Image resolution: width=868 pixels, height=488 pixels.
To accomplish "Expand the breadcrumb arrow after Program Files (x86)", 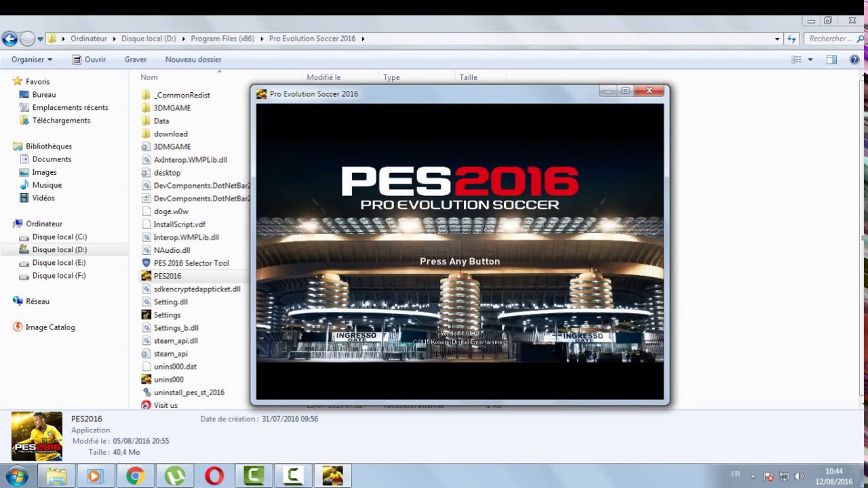I will (262, 39).
